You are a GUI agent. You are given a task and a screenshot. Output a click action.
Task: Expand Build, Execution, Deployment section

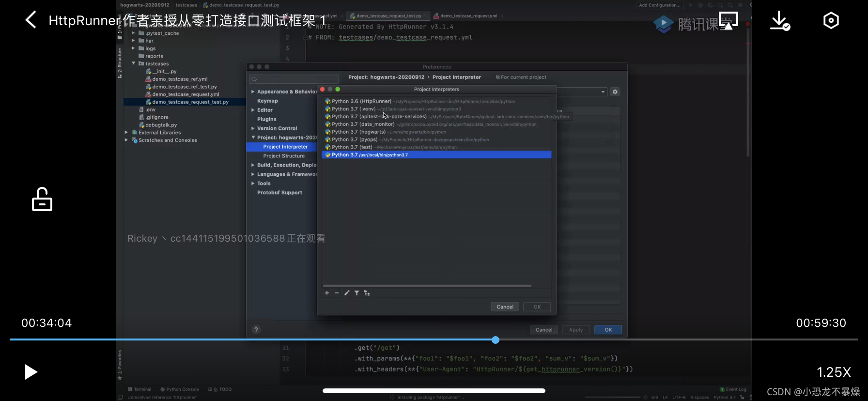coord(253,165)
